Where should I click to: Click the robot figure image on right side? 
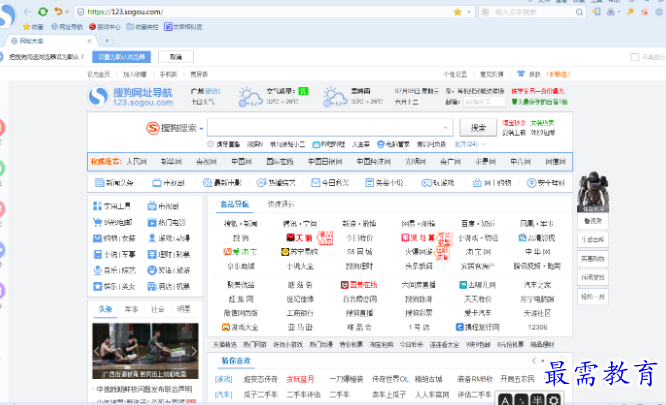[x=593, y=191]
